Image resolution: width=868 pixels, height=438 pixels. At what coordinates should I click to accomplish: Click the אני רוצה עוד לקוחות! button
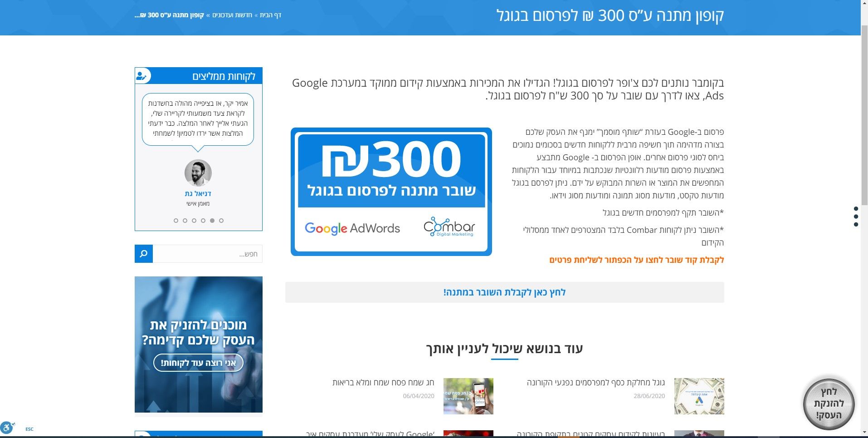[x=198, y=363]
